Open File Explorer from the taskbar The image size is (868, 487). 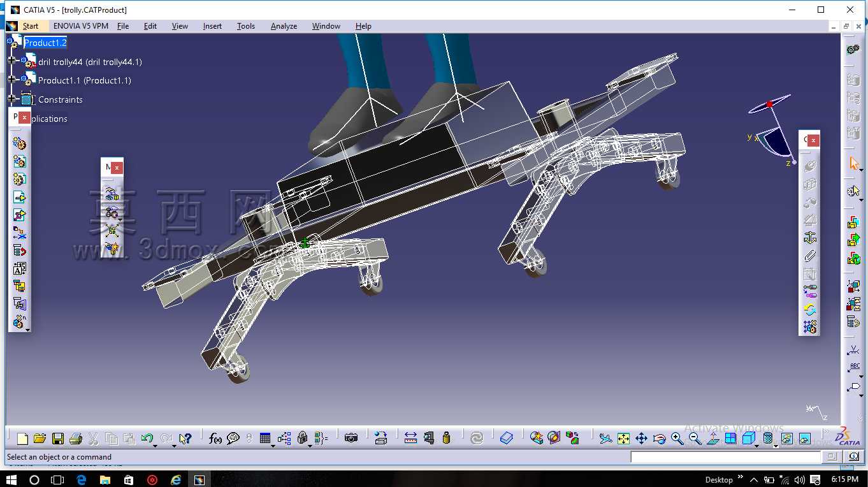pyautogui.click(x=105, y=479)
